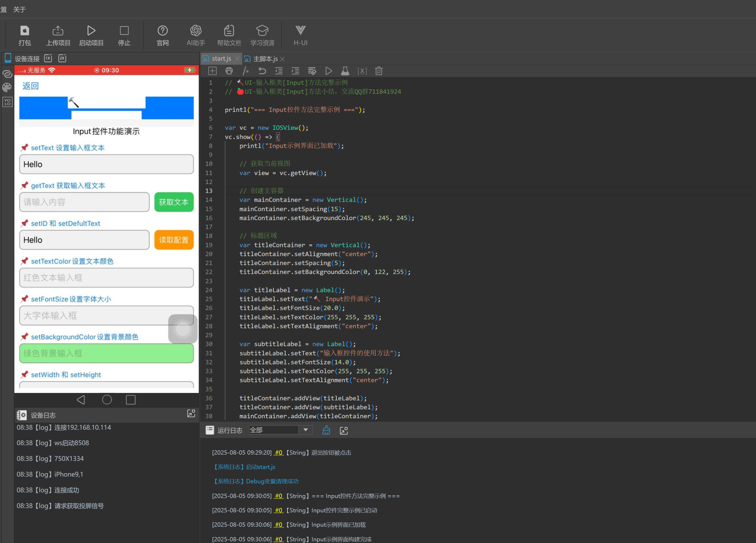Click the add new file editor icon
This screenshot has height=543, width=756.
[x=212, y=71]
